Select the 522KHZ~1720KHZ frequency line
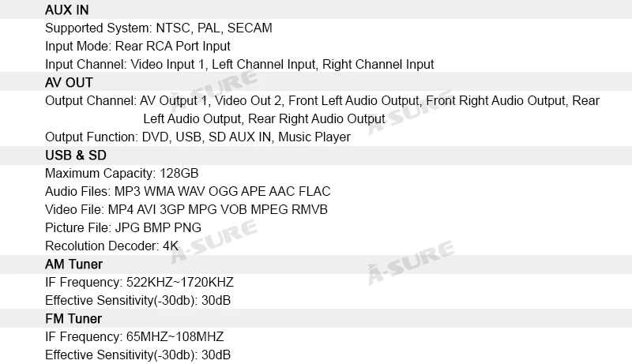This screenshot has height=364, width=632. [x=139, y=282]
